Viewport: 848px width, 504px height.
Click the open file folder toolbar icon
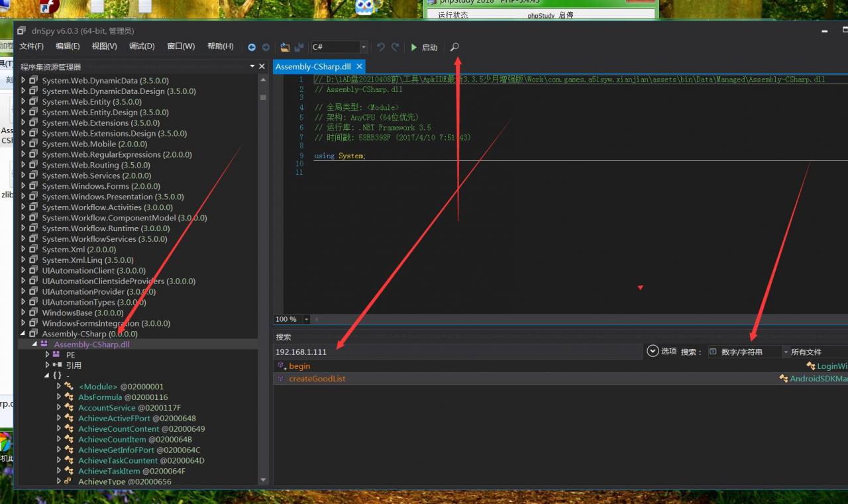point(285,47)
